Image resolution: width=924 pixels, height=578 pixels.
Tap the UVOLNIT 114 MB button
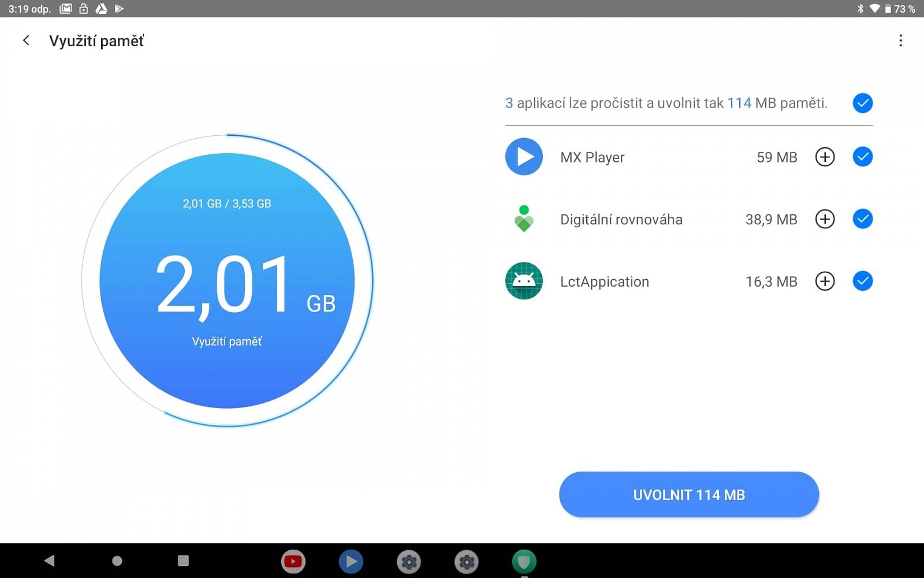tap(689, 495)
